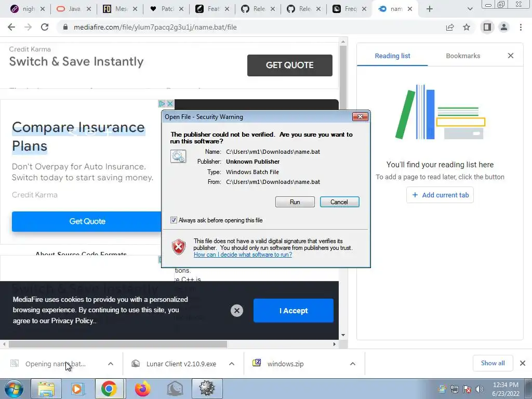
Task: Click the volume speaker tray icon
Action: tap(480, 389)
